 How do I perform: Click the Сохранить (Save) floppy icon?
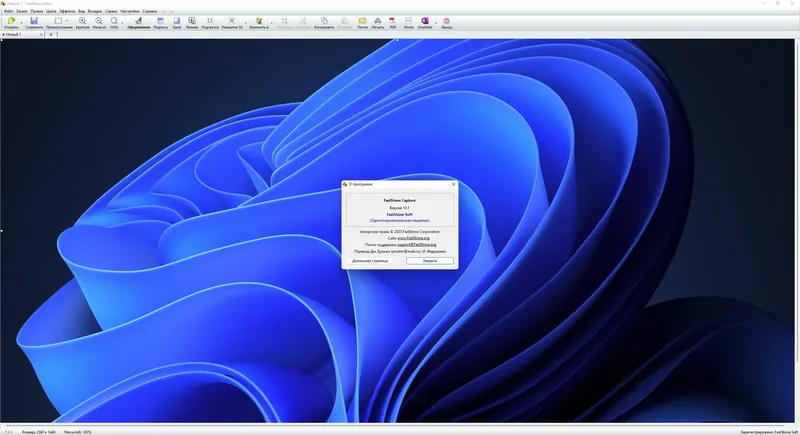pyautogui.click(x=34, y=21)
